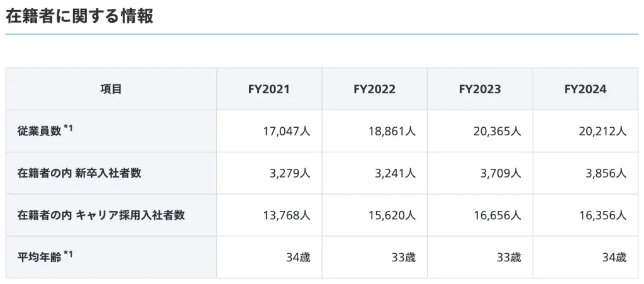The width and height of the screenshot is (644, 284).
Task: Click the FY2024 column header
Action: [585, 89]
